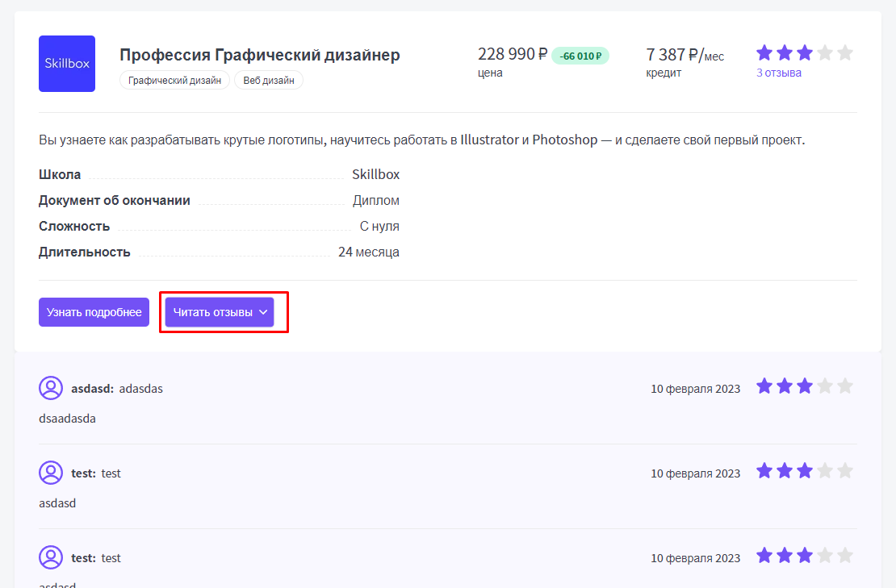Click the 24 месяца duration value

(369, 252)
